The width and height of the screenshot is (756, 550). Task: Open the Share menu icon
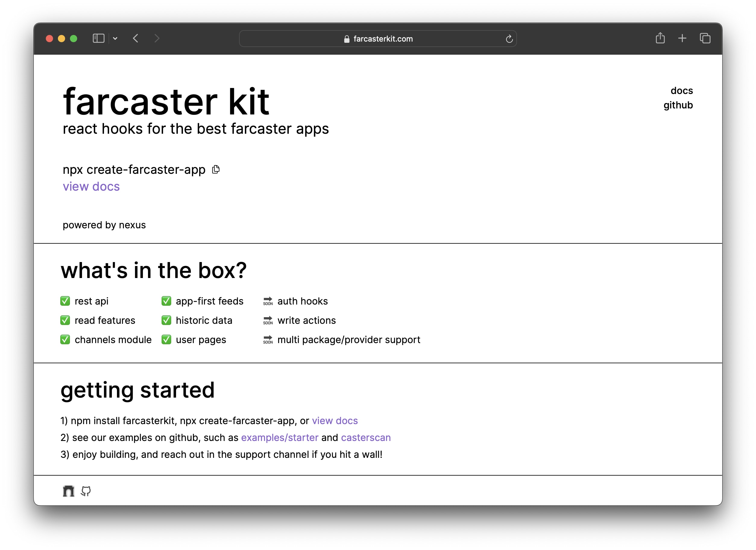[x=660, y=38]
